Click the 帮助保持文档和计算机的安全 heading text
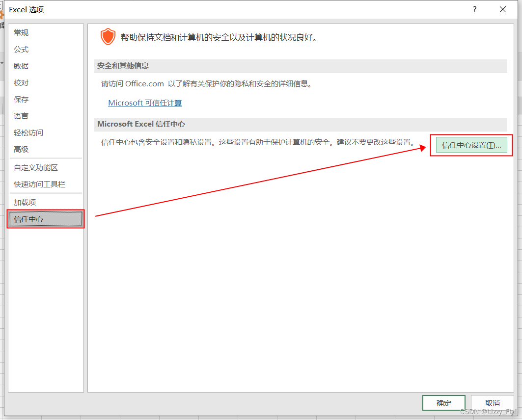 pos(219,37)
